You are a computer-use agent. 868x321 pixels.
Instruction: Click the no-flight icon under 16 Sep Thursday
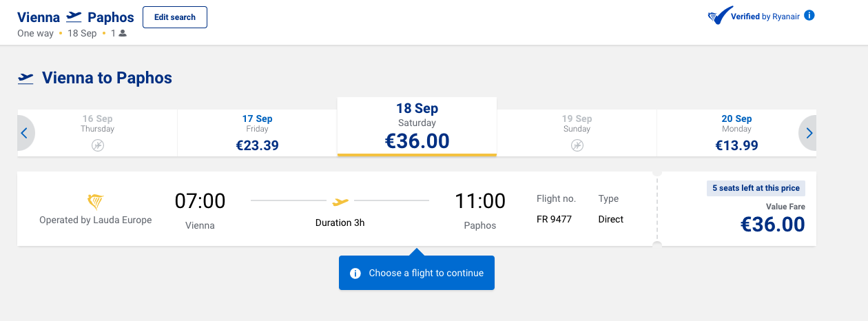click(x=98, y=145)
